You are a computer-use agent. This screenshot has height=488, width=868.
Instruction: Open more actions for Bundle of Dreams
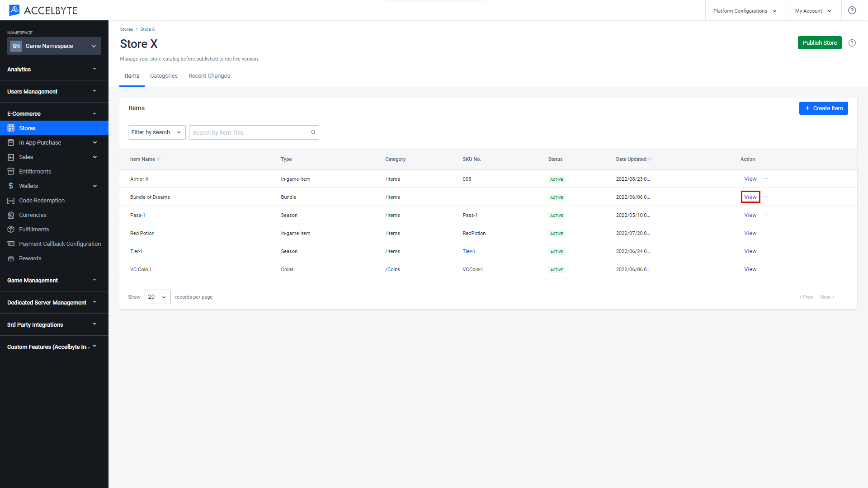(x=765, y=197)
